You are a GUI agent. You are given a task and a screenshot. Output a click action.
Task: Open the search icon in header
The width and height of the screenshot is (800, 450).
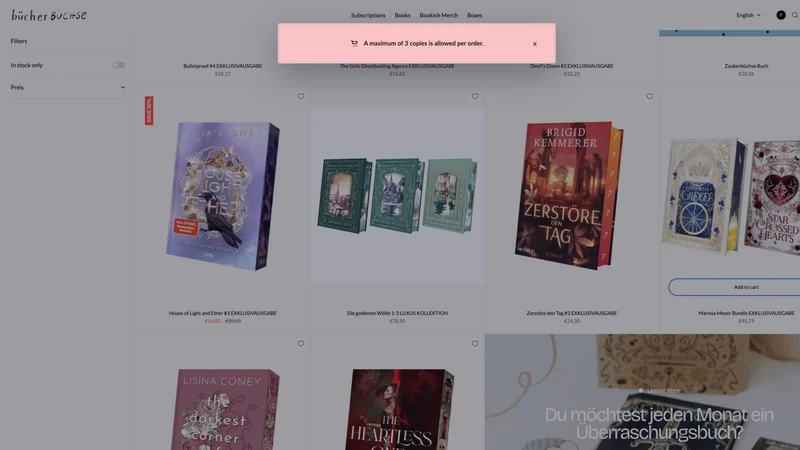pyautogui.click(x=794, y=15)
